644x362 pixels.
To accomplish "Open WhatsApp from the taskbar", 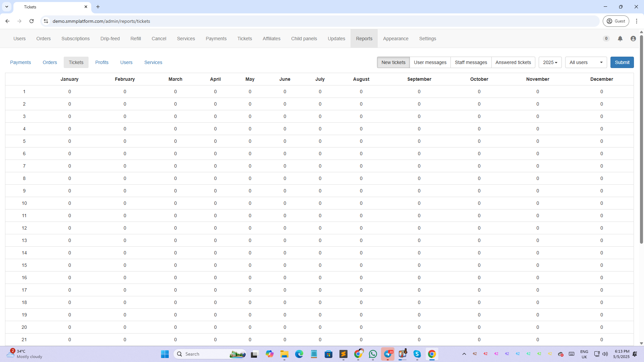I will (373, 354).
